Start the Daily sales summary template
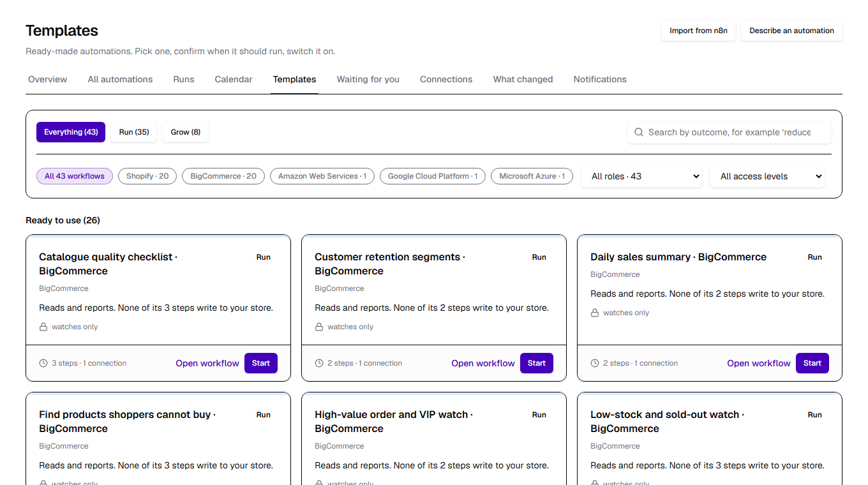This screenshot has height=485, width=868. pos(812,363)
